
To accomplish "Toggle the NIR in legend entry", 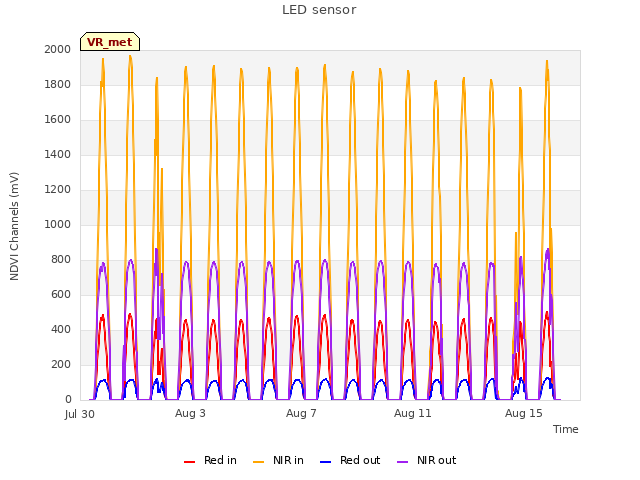I will [278, 460].
